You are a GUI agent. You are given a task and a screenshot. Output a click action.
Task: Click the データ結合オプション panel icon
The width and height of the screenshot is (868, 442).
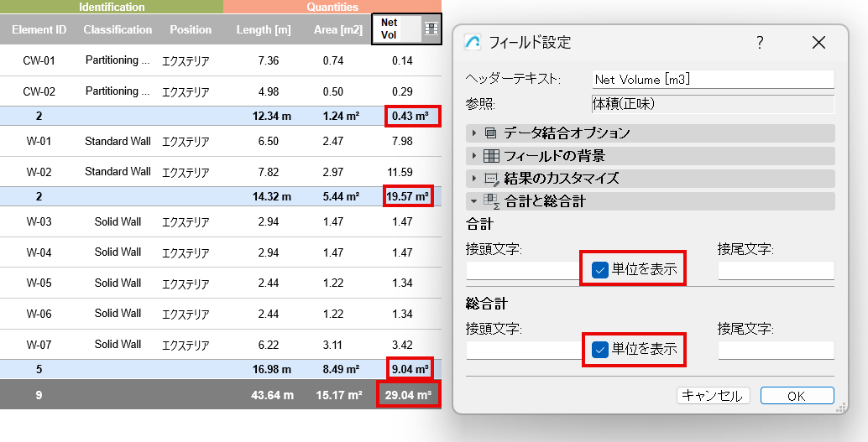490,133
